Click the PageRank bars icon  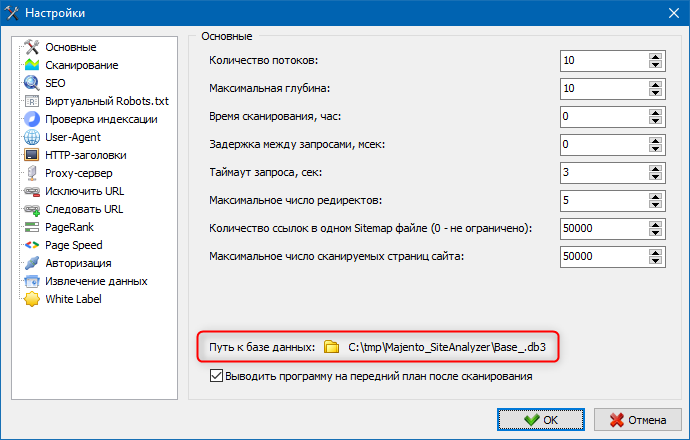(x=32, y=227)
